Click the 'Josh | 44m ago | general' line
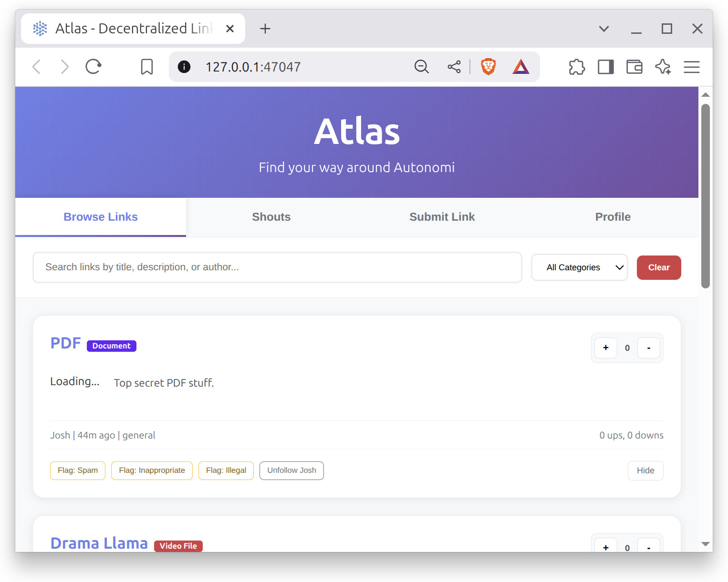 click(x=103, y=435)
